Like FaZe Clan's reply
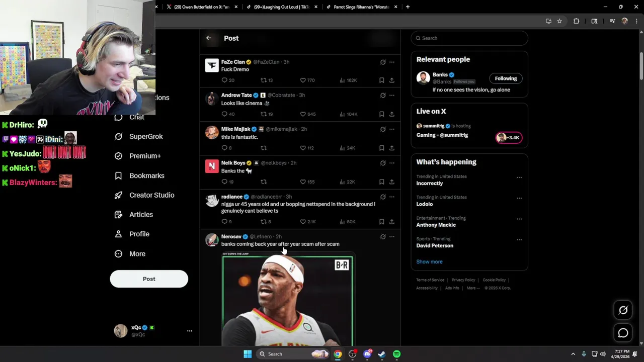Viewport: 644px width, 362px height. [x=303, y=80]
